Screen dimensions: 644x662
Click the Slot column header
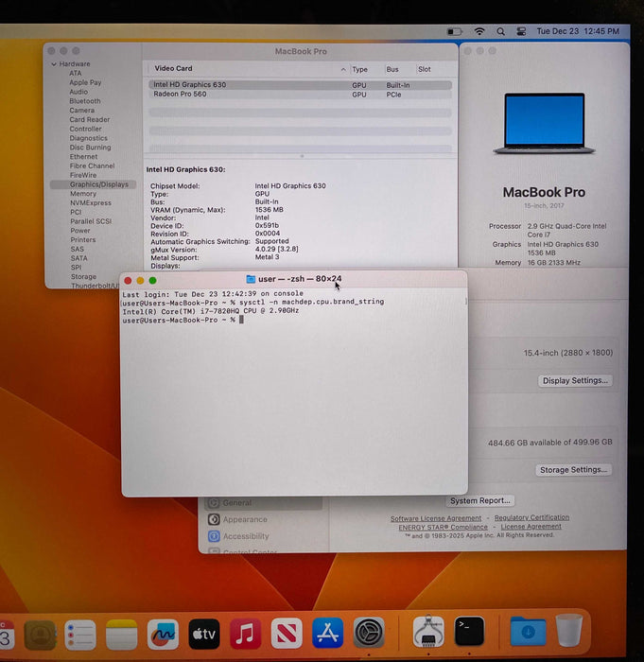coord(425,69)
